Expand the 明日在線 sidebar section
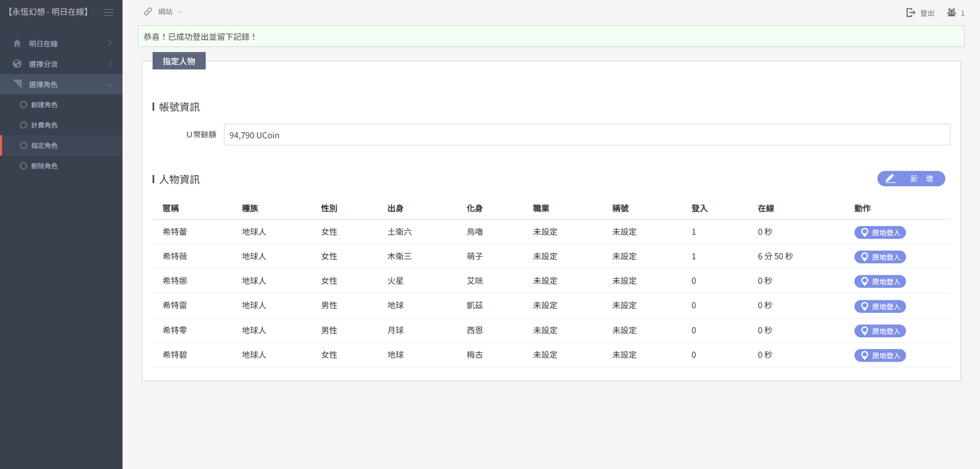 coord(61,44)
